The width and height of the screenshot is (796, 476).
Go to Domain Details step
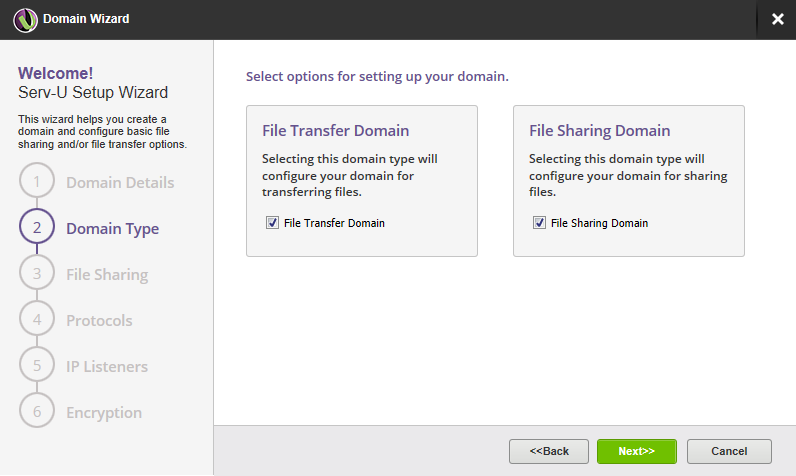(x=120, y=182)
